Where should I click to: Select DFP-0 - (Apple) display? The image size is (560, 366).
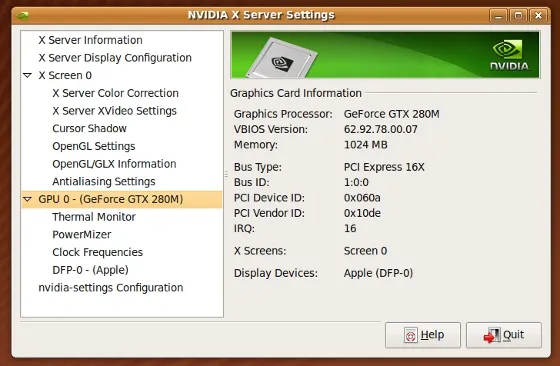tap(90, 270)
